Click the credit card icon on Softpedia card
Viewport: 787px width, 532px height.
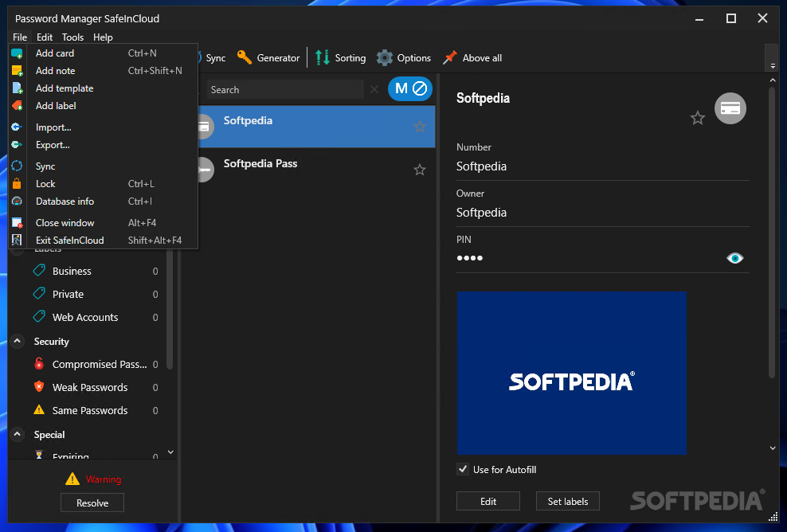pos(206,127)
